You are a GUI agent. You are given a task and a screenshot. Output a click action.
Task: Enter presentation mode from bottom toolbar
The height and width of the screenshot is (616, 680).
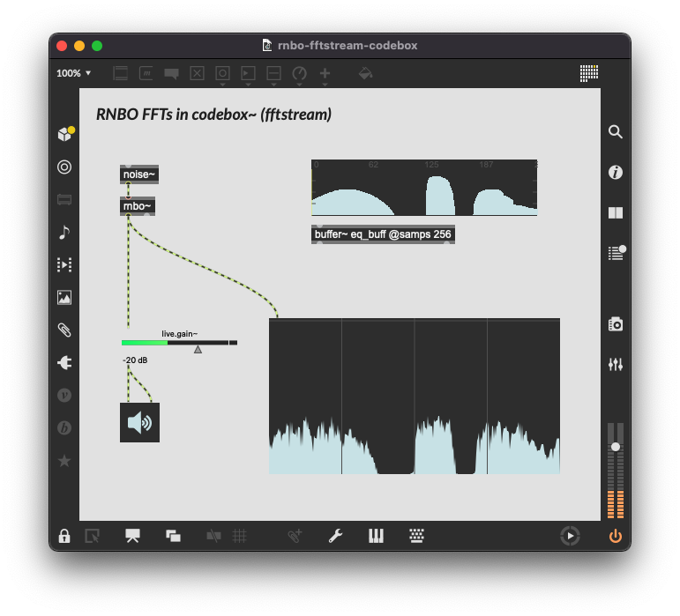point(133,536)
